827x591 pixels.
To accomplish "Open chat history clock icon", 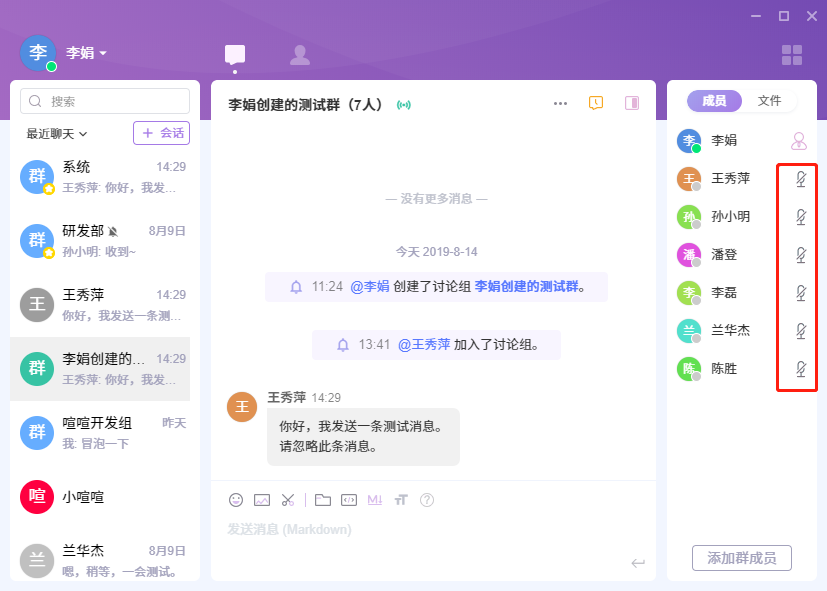I will [x=596, y=103].
